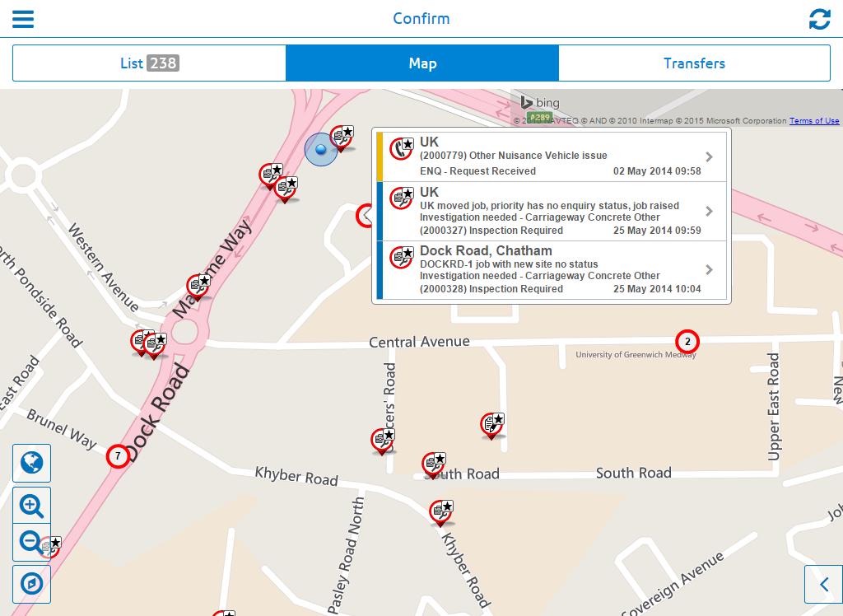Select job pin at Khyber Road bend
This screenshot has height=616, width=843.
[x=441, y=513]
